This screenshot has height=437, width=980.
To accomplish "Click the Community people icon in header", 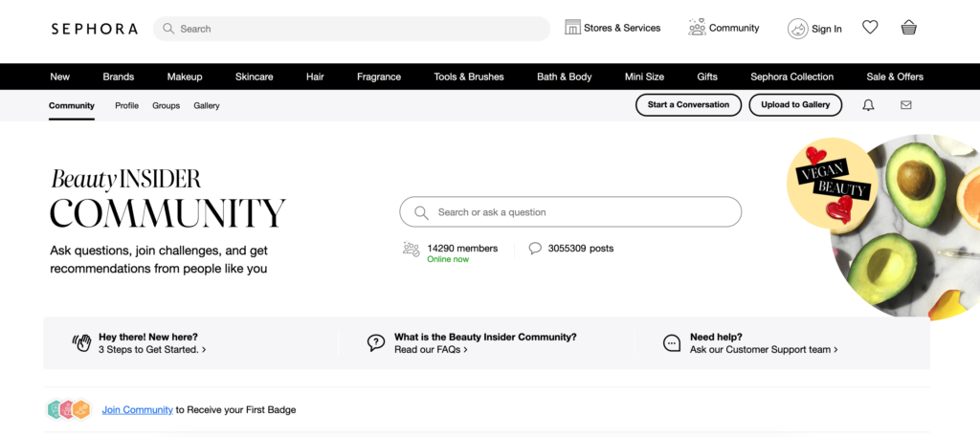I will (697, 28).
